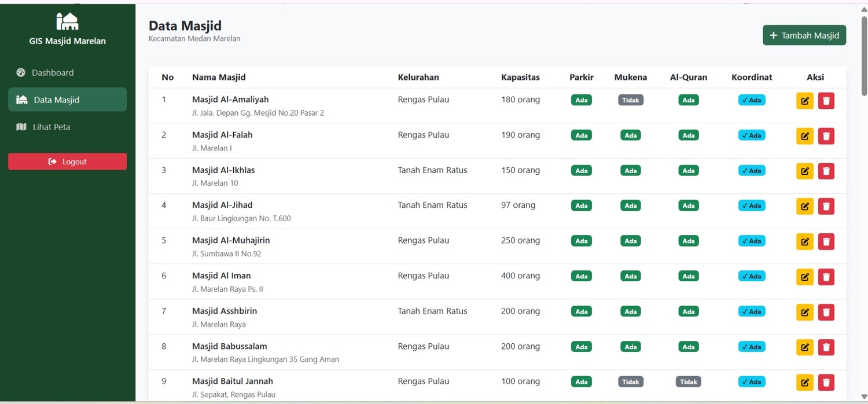Remove Masjid Al-Jihad with trash icon
This screenshot has width=868, height=404.
click(826, 206)
